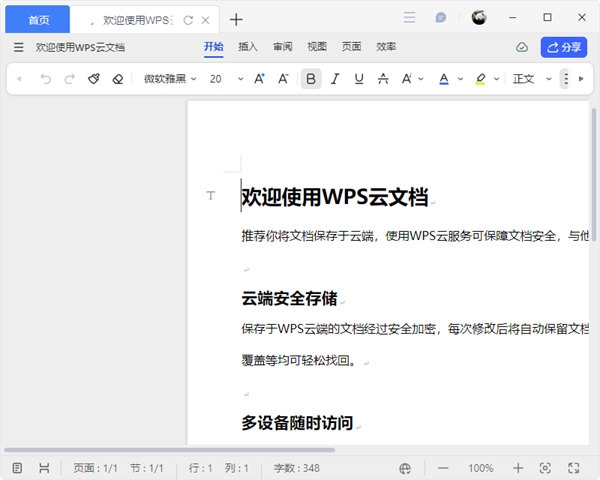
Task: Click the font size field showing 20
Action: pos(216,79)
